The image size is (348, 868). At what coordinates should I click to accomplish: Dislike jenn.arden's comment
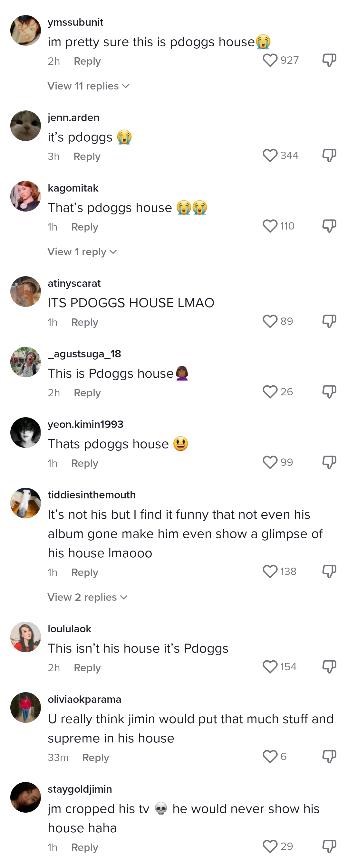(x=329, y=156)
